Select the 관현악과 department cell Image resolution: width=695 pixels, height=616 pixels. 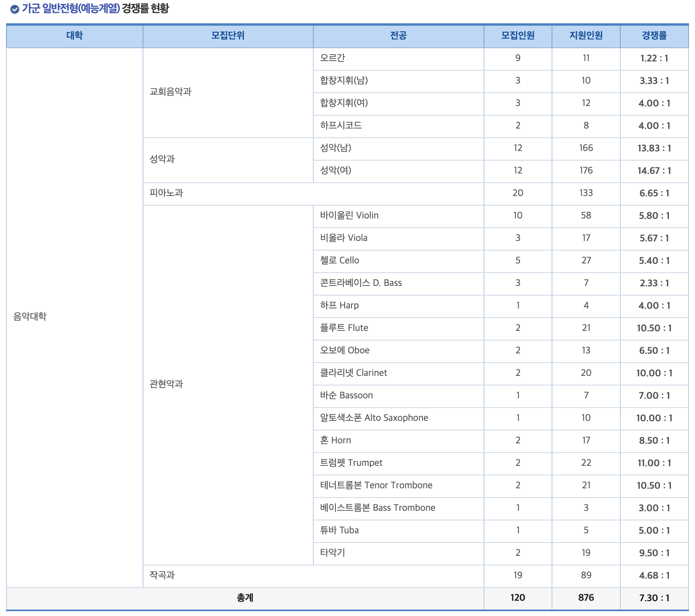click(167, 384)
